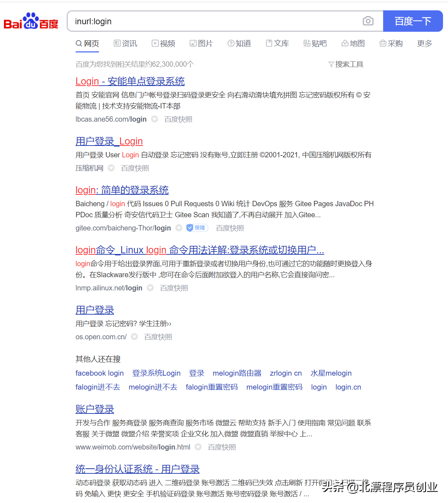The image size is (448, 503).
Task: Search related term login
Action: click(x=319, y=387)
